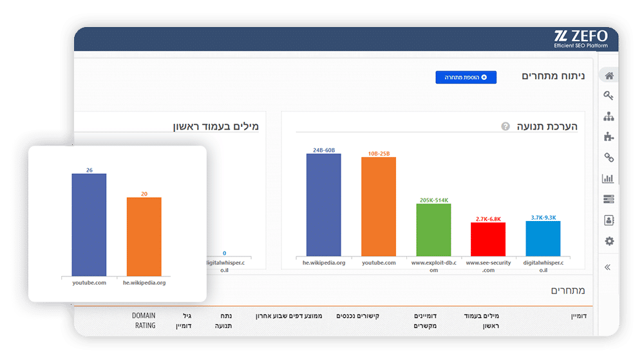Open the keyword key icon in sidebar
644x364 pixels.
tap(609, 96)
